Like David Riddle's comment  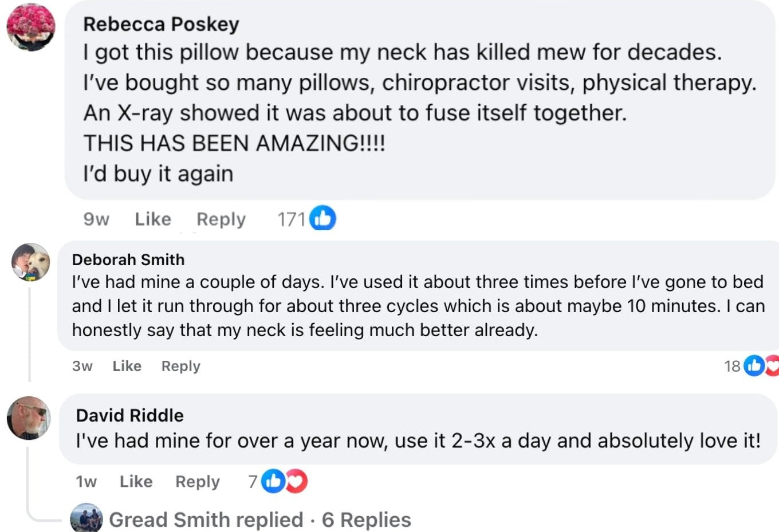click(136, 482)
